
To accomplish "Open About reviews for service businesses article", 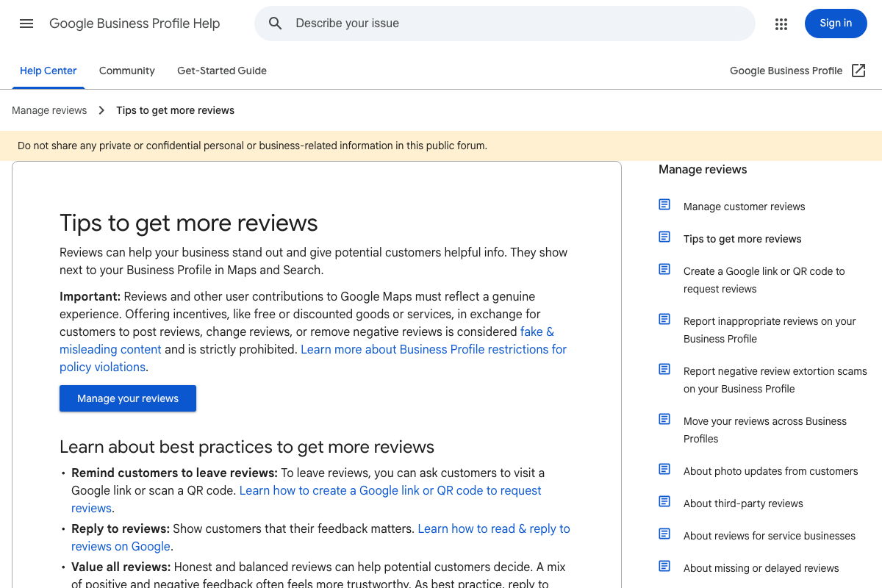I will click(x=769, y=536).
